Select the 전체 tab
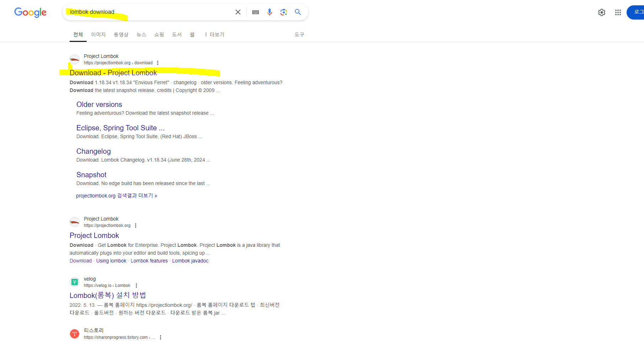Viewport: 644px width, 342px height. 78,34
